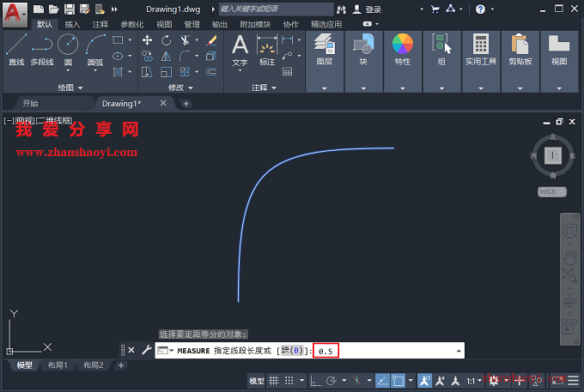The image size is (584, 392).
Task: Switch to the 布局2 layout tab
Action: [x=93, y=365]
